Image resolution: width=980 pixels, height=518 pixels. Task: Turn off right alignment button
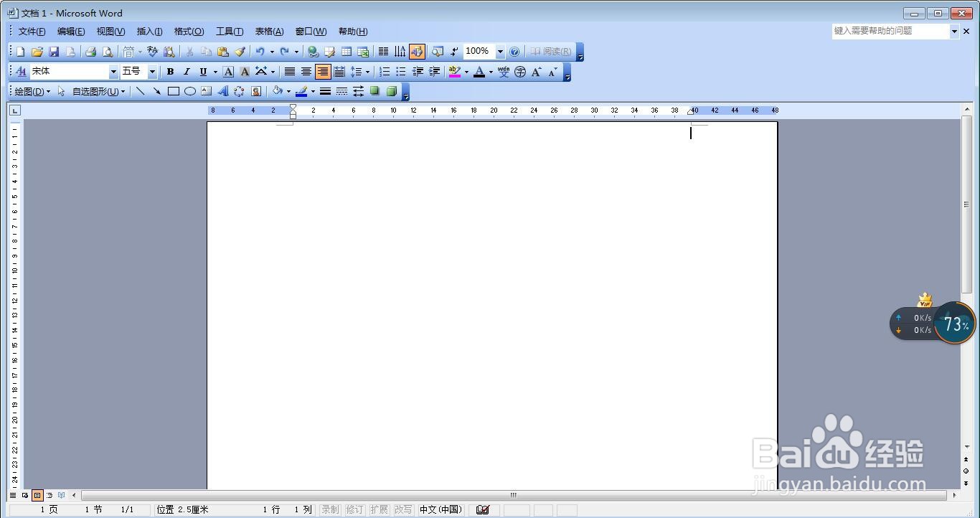[323, 72]
